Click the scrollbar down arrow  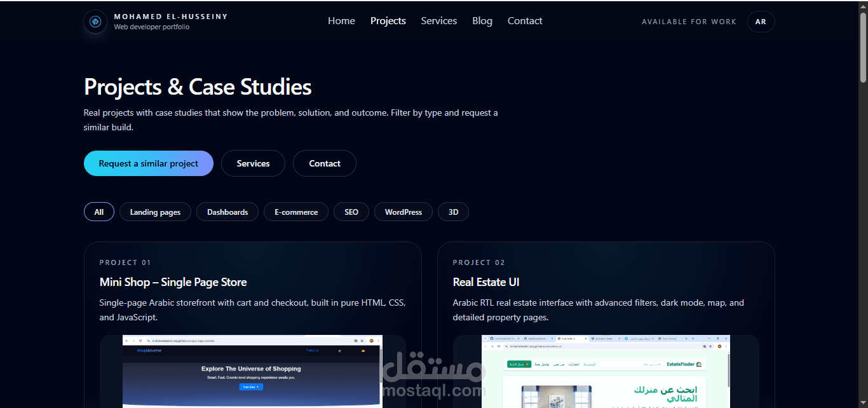tap(863, 404)
